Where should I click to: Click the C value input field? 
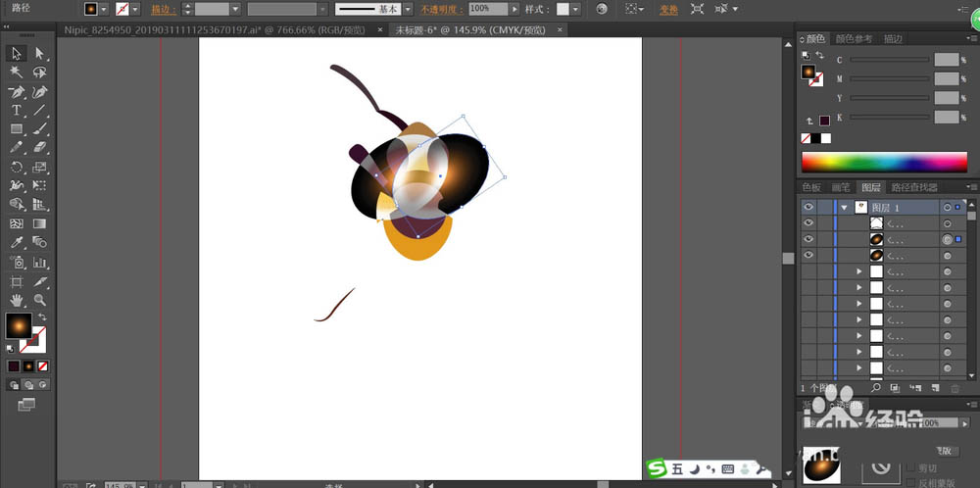pyautogui.click(x=946, y=60)
